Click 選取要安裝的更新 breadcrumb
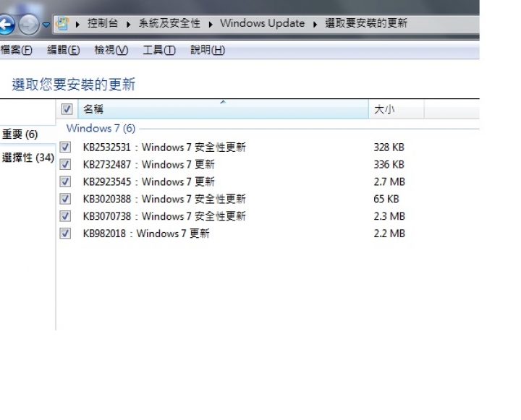The width and height of the screenshot is (521, 420). pos(366,23)
